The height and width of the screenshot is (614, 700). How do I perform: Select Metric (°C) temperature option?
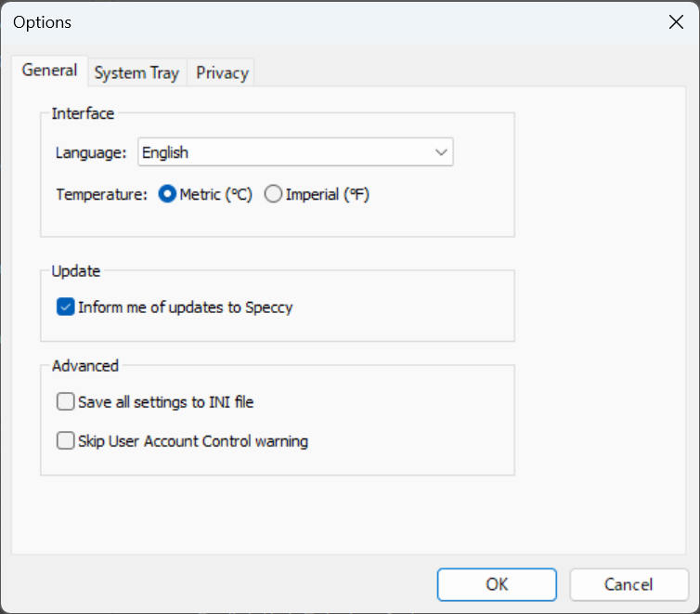click(168, 195)
